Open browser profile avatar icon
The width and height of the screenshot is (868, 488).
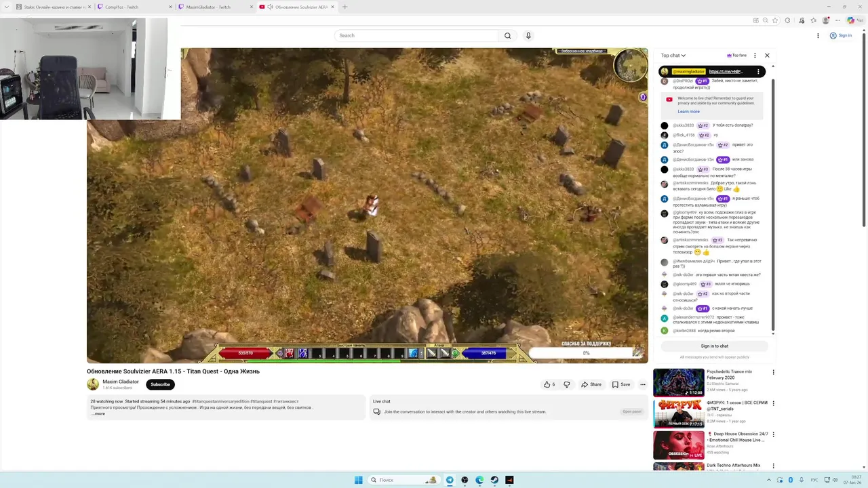click(825, 20)
